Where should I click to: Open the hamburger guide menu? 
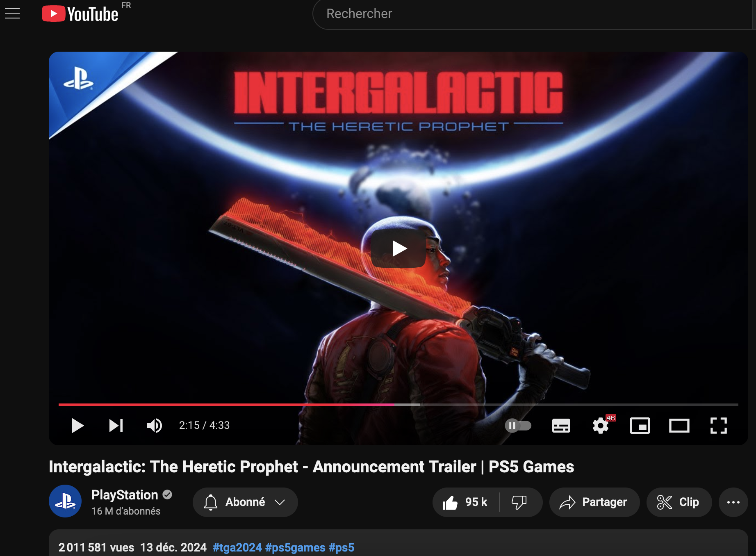pyautogui.click(x=12, y=14)
